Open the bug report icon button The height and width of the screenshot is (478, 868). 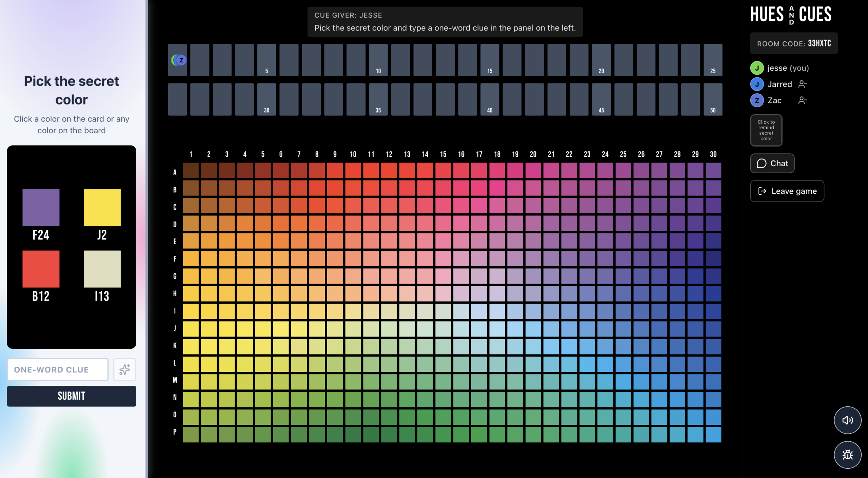[847, 455]
